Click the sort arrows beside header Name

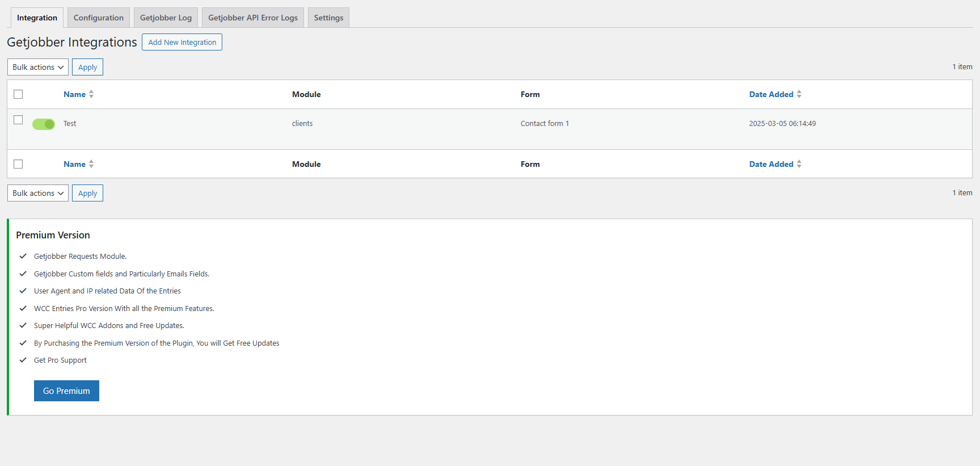coord(91,94)
